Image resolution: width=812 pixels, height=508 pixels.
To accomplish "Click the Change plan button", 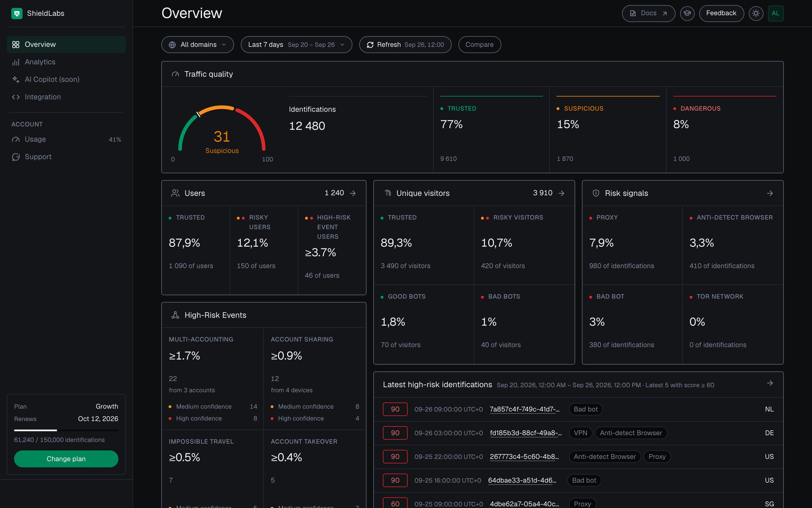I will [66, 459].
